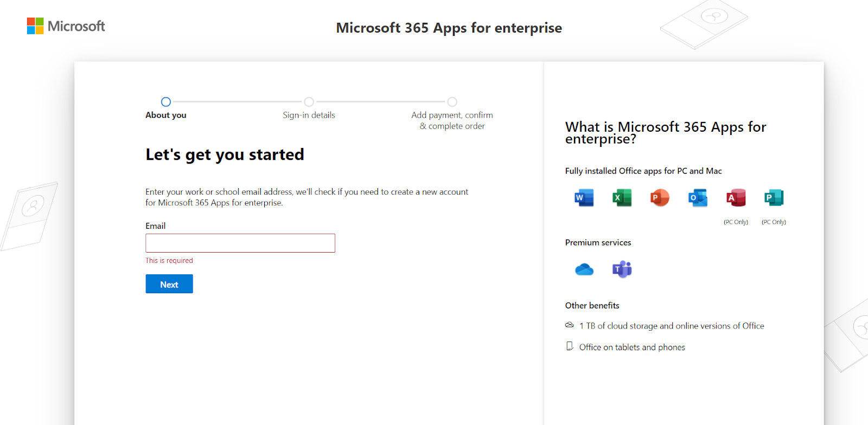The height and width of the screenshot is (425, 868).
Task: Click the OneDrive cloud icon
Action: coord(584,269)
